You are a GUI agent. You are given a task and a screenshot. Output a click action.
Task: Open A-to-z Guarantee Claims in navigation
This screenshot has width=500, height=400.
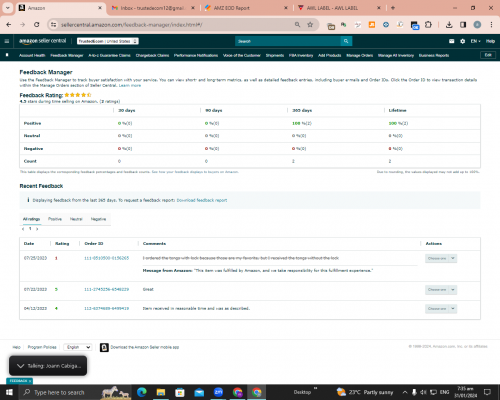click(109, 55)
